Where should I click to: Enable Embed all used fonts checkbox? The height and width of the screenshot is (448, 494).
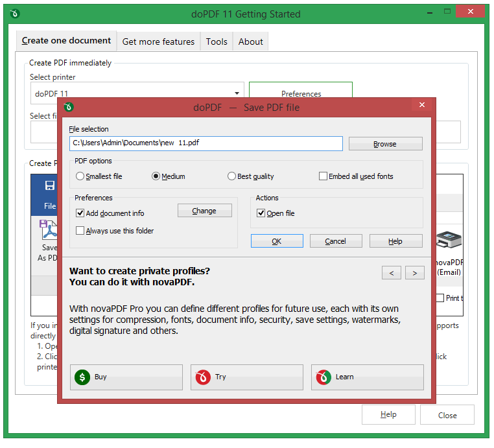point(323,176)
